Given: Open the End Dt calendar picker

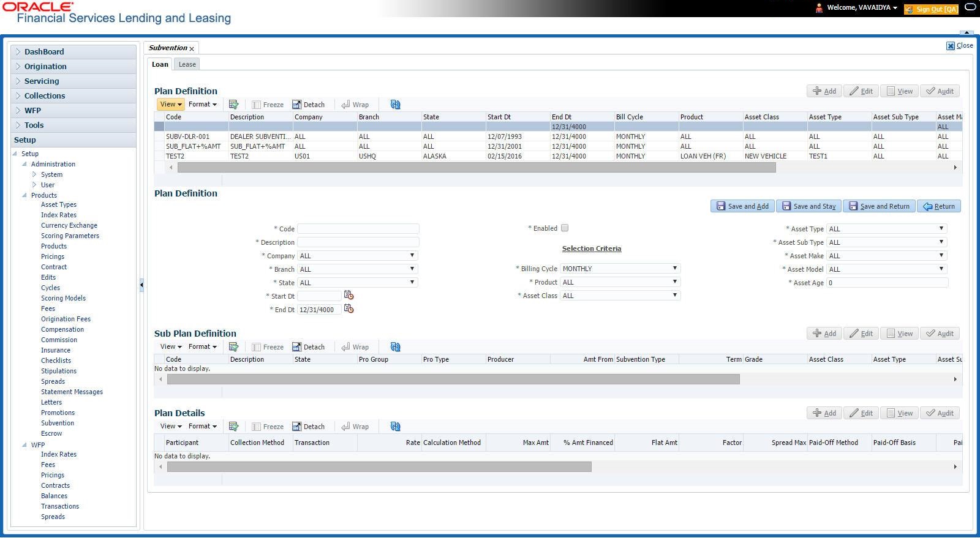Looking at the screenshot, I should pos(349,309).
